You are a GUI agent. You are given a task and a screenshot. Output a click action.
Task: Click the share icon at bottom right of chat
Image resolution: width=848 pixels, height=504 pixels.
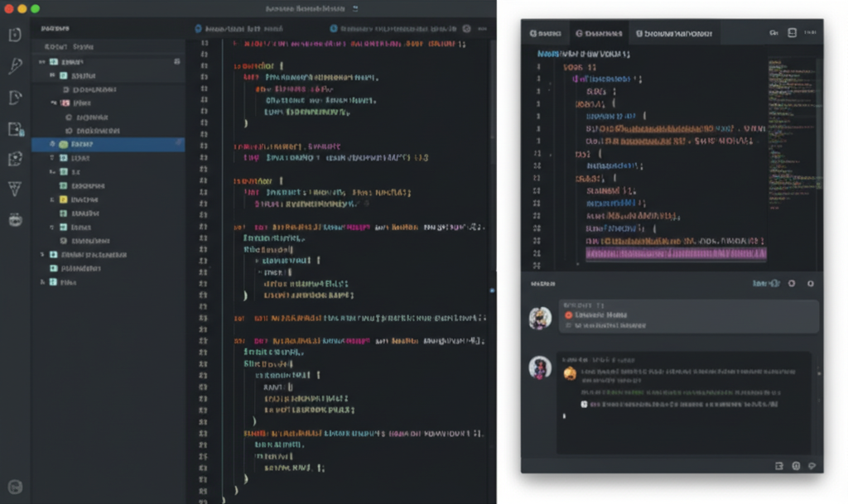(810, 465)
